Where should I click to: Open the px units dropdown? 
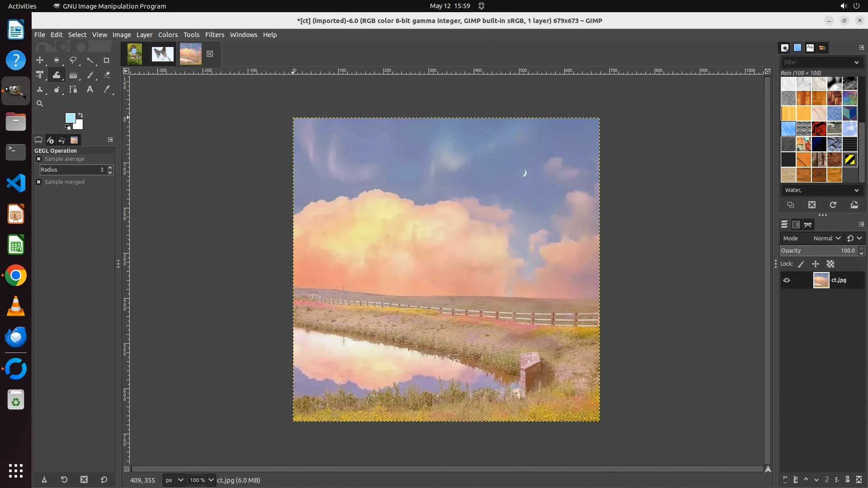pyautogui.click(x=174, y=480)
